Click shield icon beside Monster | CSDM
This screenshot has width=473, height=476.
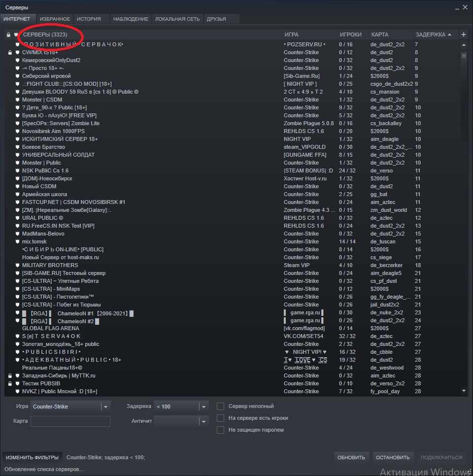click(x=17, y=100)
